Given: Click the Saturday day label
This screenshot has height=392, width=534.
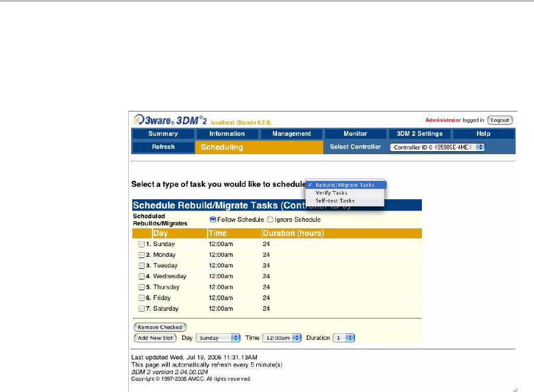Looking at the screenshot, I should [x=166, y=308].
